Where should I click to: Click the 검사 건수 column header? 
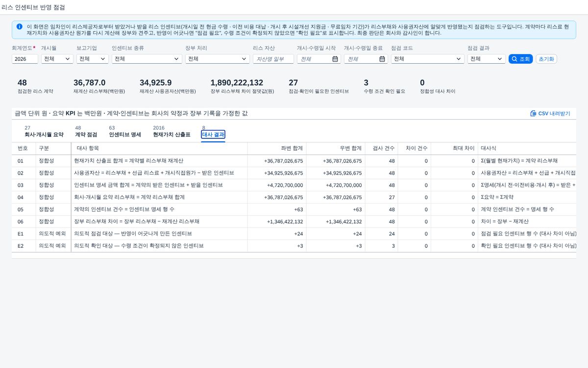pyautogui.click(x=382, y=148)
